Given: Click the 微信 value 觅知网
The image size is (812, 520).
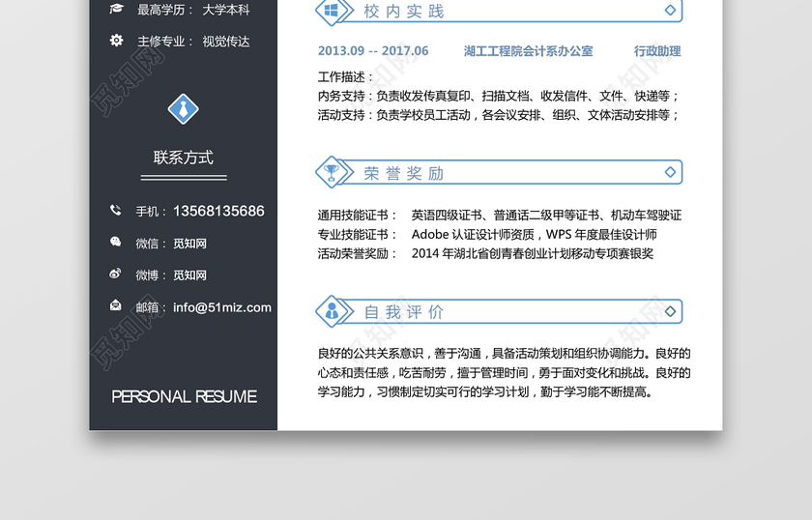Looking at the screenshot, I should click(x=189, y=244).
